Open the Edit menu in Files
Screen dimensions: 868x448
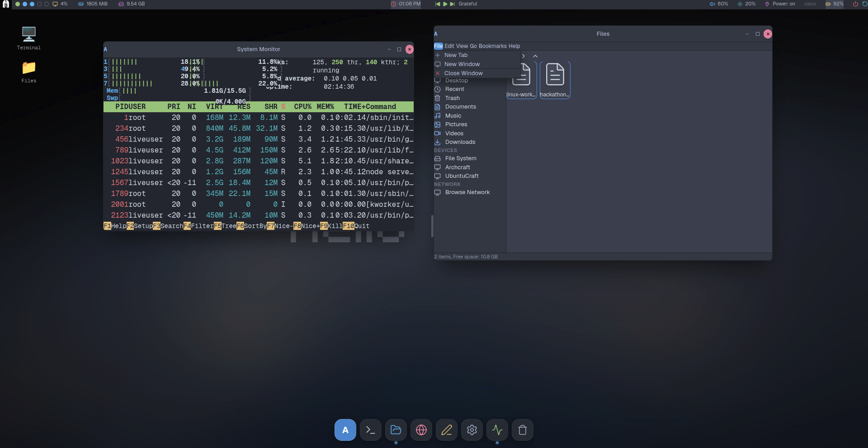click(449, 46)
